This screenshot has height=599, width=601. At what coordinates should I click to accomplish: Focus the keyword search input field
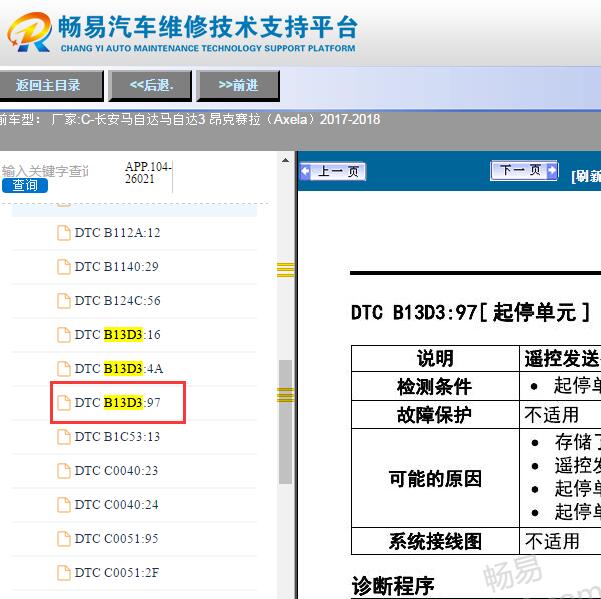pos(45,171)
